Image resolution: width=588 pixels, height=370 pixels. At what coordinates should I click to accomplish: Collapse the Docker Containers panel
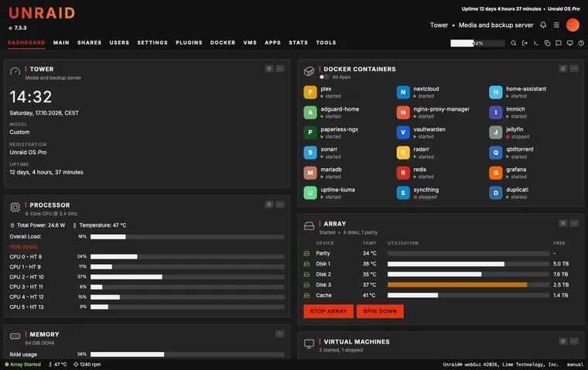(574, 69)
